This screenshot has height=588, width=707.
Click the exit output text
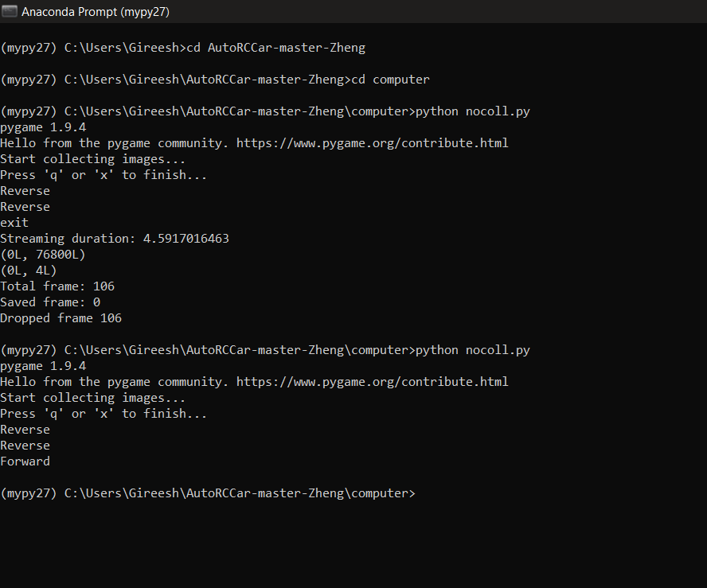[x=14, y=222]
